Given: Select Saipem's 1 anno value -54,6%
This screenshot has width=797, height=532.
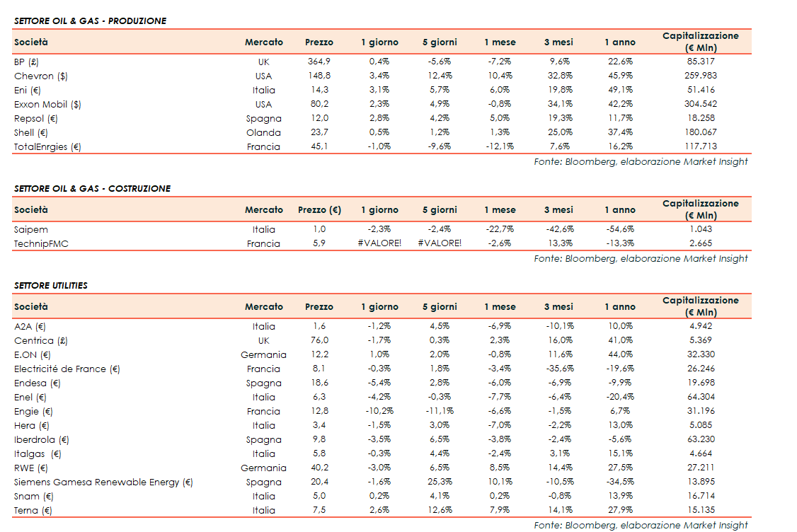Looking at the screenshot, I should pyautogui.click(x=619, y=229).
